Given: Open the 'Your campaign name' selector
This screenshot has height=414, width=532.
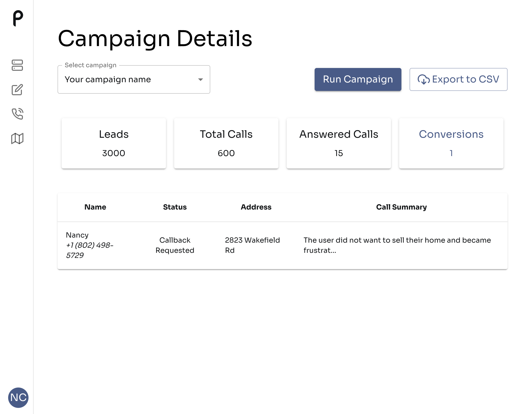Looking at the screenshot, I should 134,79.
